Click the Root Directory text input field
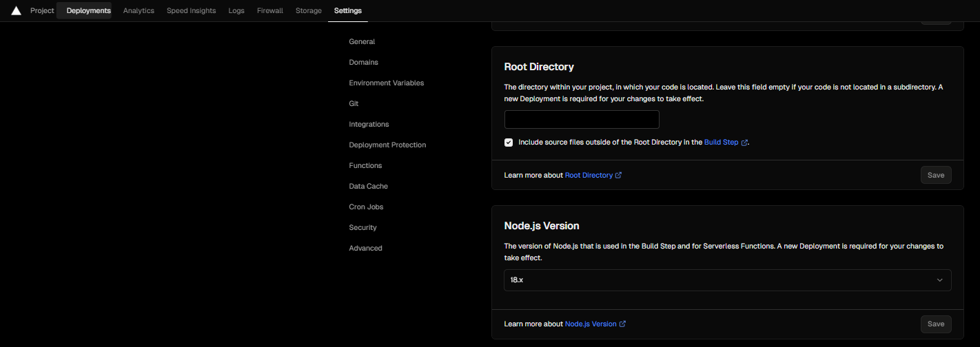The width and height of the screenshot is (980, 347). [582, 119]
